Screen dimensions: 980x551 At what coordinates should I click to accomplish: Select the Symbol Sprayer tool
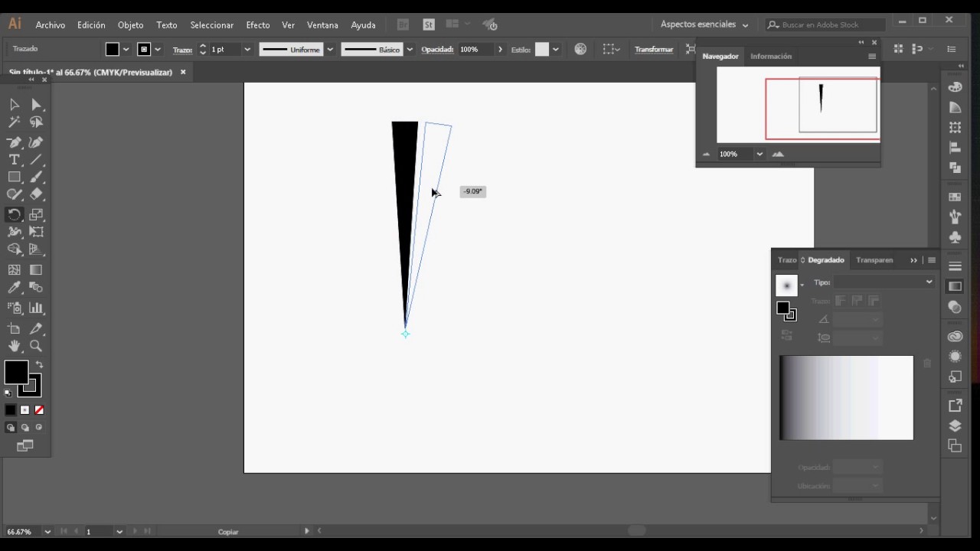(15, 308)
